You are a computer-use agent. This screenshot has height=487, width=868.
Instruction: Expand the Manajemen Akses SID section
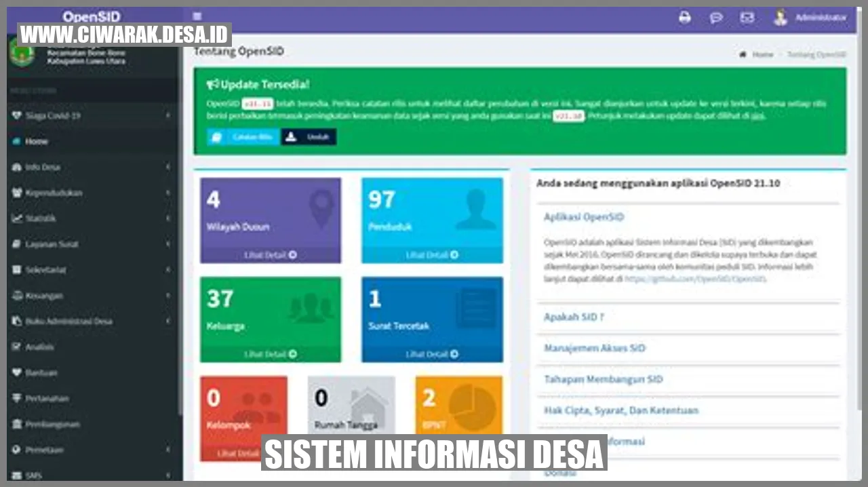coord(595,348)
